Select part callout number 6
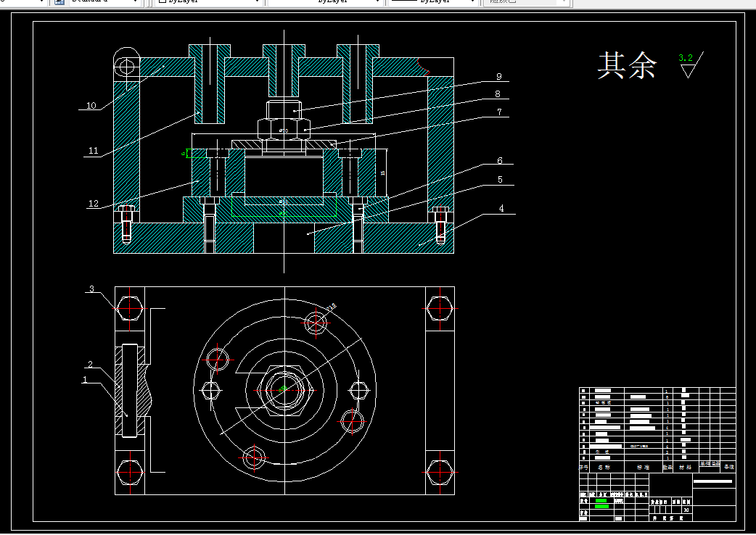756x535 pixels. point(500,160)
